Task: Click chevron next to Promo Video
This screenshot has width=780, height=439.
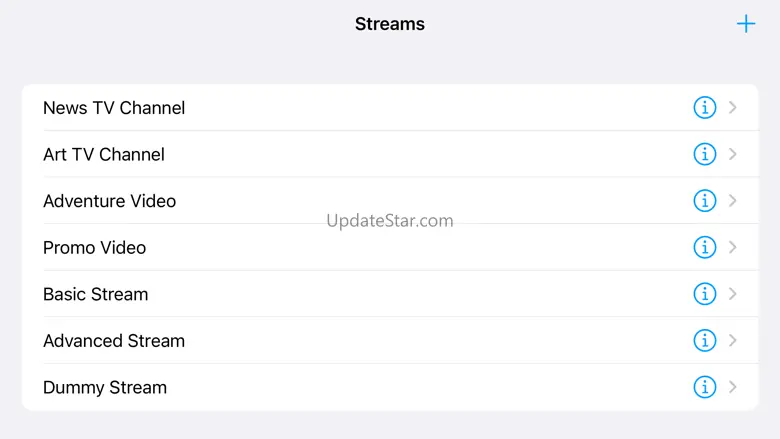Action: click(732, 247)
